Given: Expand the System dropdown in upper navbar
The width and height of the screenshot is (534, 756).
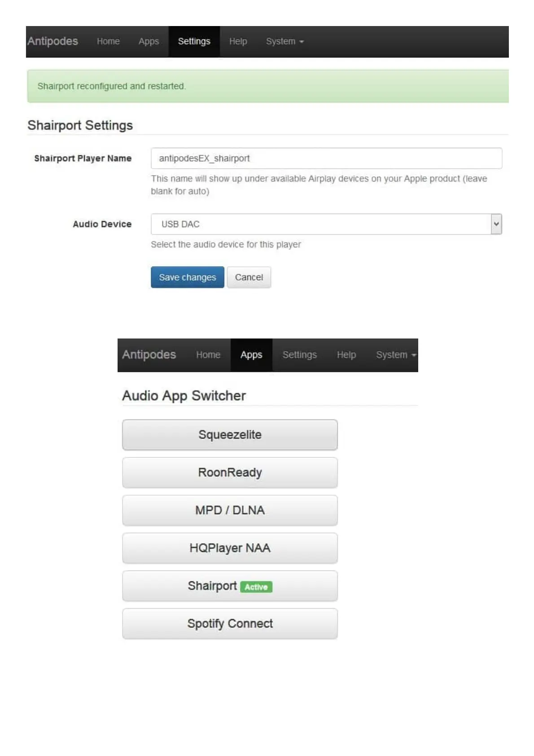Looking at the screenshot, I should (x=285, y=41).
